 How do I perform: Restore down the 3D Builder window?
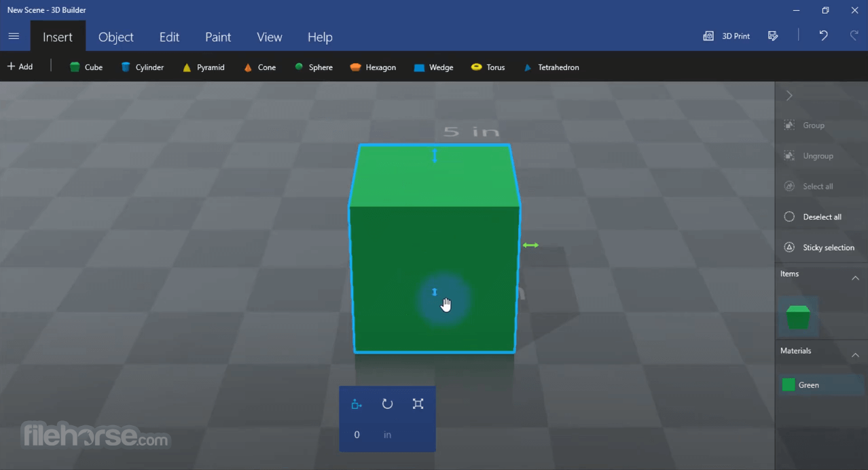point(825,10)
